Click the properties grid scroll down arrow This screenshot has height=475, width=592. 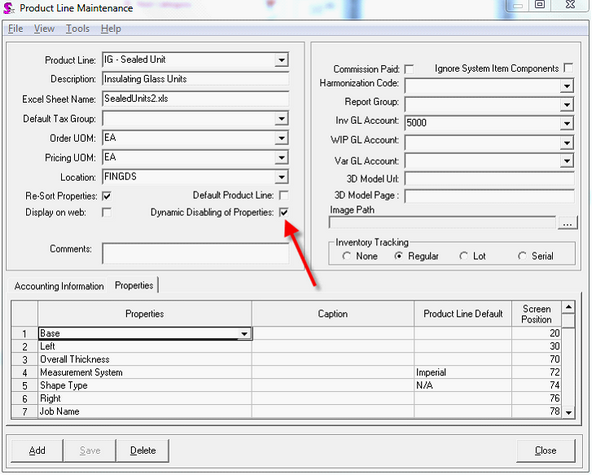(x=568, y=412)
